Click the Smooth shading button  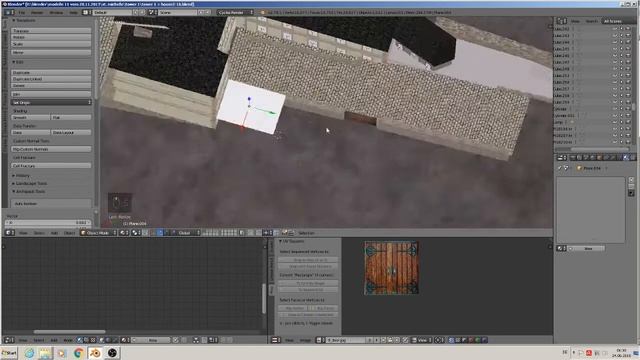(x=31, y=117)
